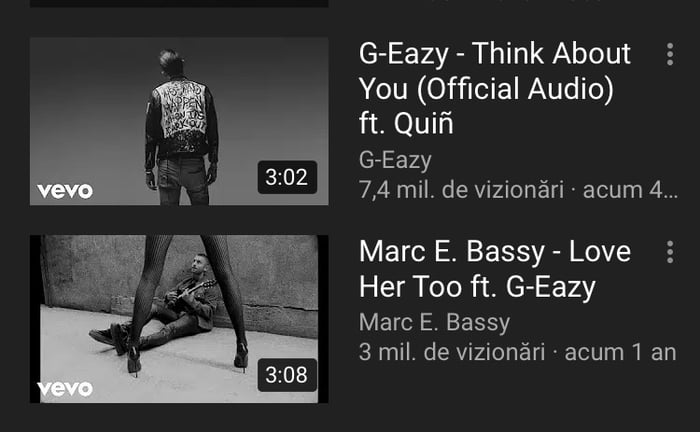700x432 pixels.
Task: Click '7,4 mil. de vizionări' view count
Action: (x=462, y=190)
